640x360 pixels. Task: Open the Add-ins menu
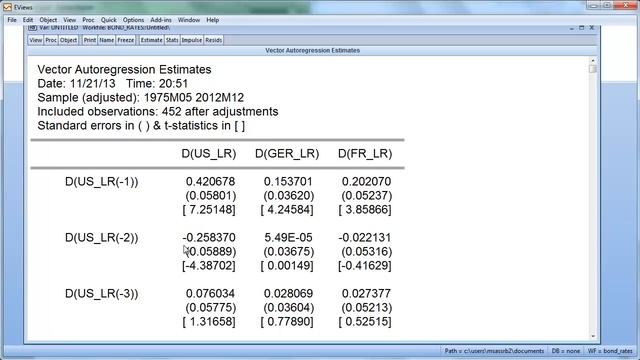click(161, 20)
